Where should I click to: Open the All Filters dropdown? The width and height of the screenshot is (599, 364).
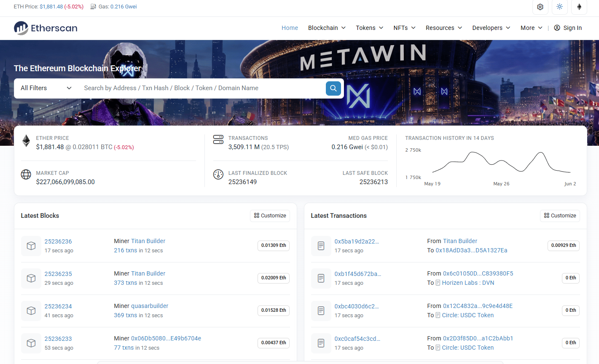pos(46,88)
